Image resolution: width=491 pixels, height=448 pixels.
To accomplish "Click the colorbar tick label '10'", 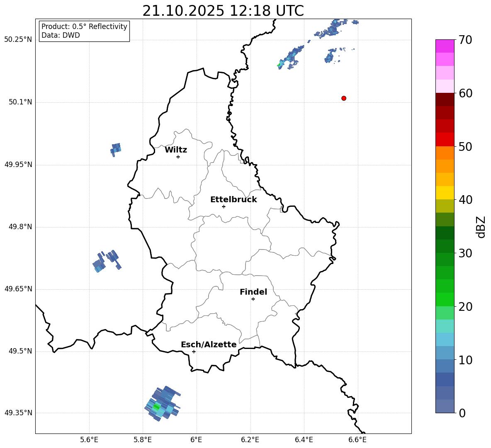I will point(465,360).
